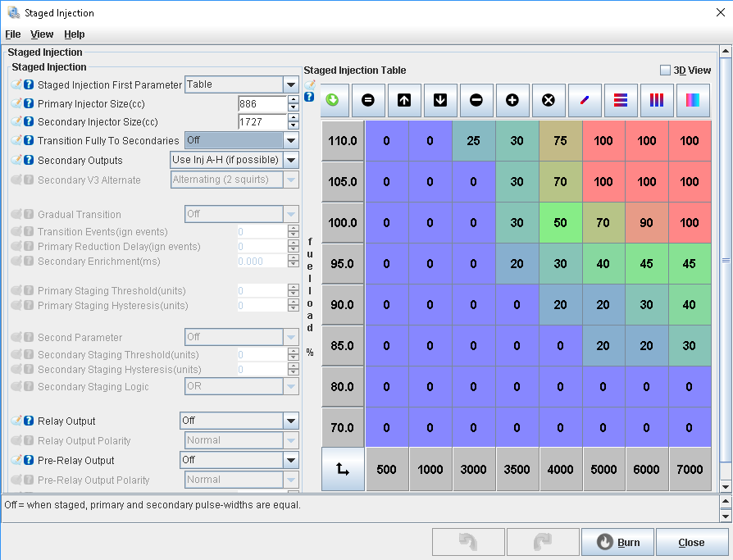The image size is (733, 560).
Task: Click help icon for Secondary Outputs
Action: [x=29, y=160]
